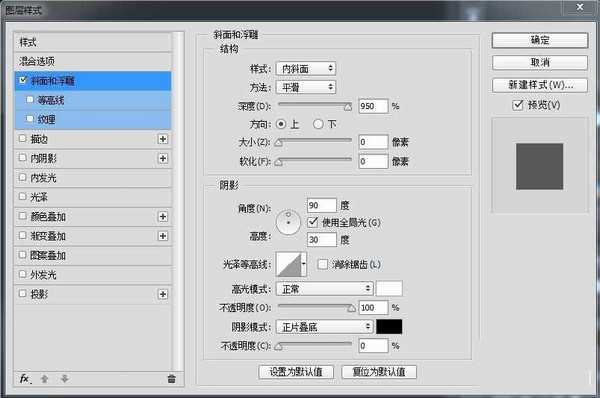Enable the 图案叠加 checkbox

[23, 255]
